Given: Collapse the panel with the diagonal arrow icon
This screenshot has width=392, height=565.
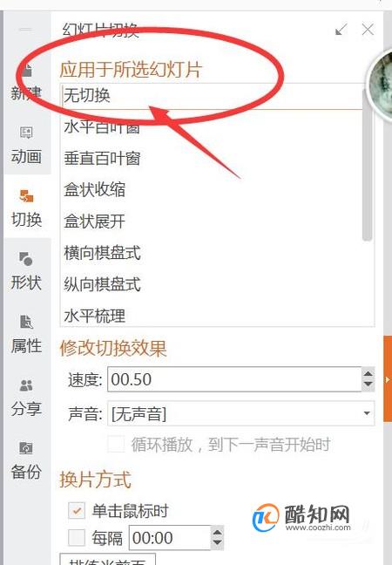Looking at the screenshot, I should click(341, 29).
